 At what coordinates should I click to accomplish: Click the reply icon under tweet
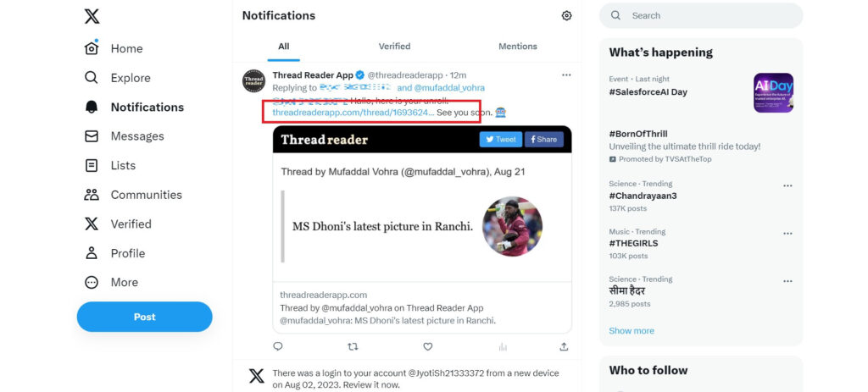278,346
